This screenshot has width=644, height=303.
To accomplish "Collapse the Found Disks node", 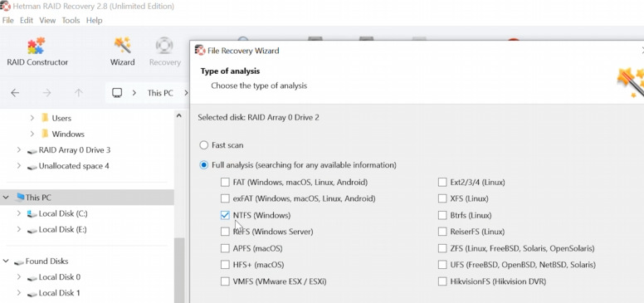I will click(x=6, y=261).
